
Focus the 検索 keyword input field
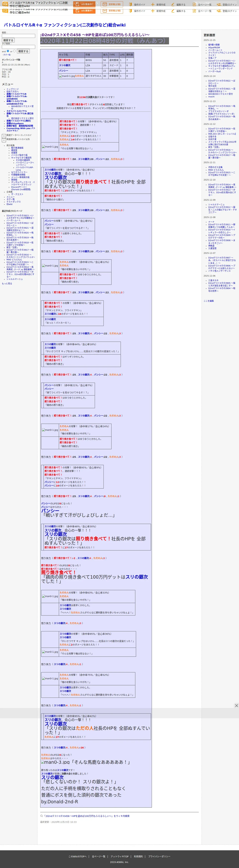click(x=18, y=36)
